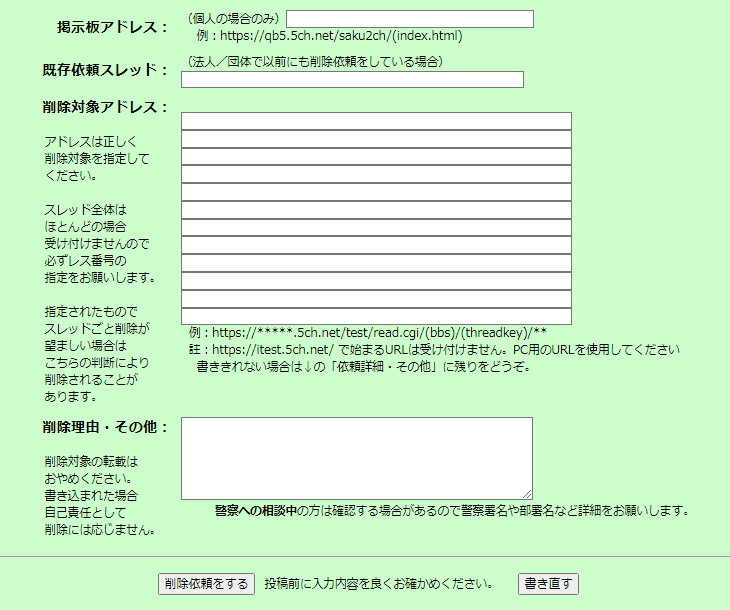Click the last 削除対象アドレス input row
The height and width of the screenshot is (610, 730).
click(376, 316)
